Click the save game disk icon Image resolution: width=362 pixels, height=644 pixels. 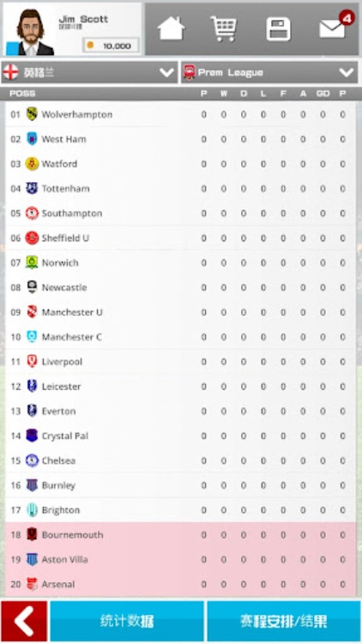[278, 29]
